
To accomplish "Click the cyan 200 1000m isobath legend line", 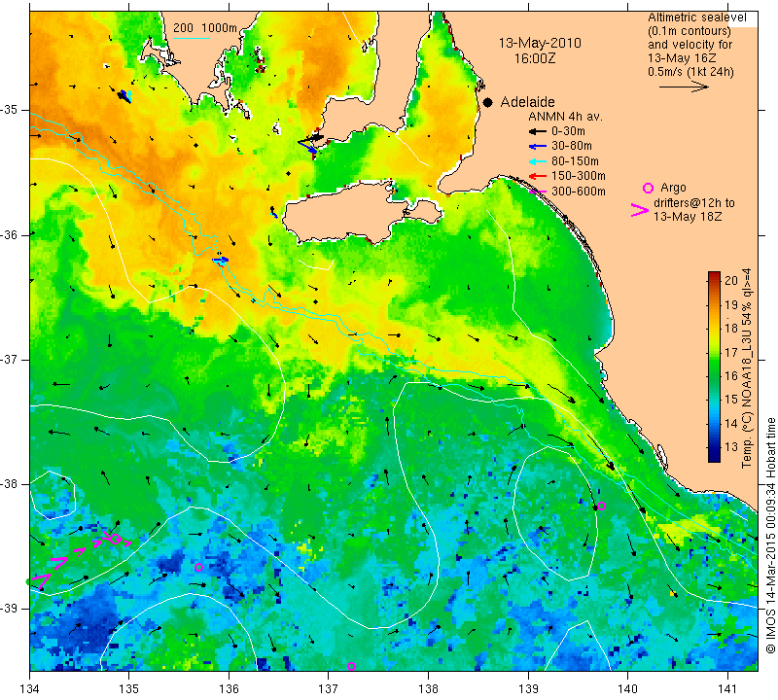I will 192,38.
